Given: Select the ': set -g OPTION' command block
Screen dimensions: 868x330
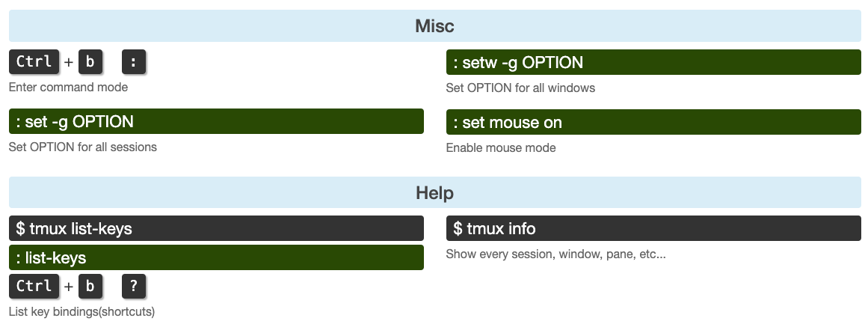Looking at the screenshot, I should [216, 122].
